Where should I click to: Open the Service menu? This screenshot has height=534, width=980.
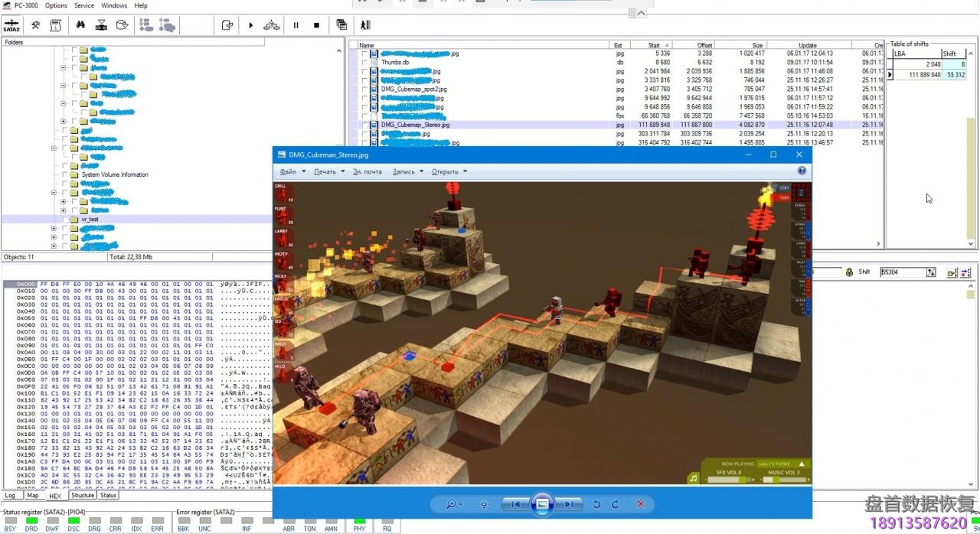tap(84, 5)
